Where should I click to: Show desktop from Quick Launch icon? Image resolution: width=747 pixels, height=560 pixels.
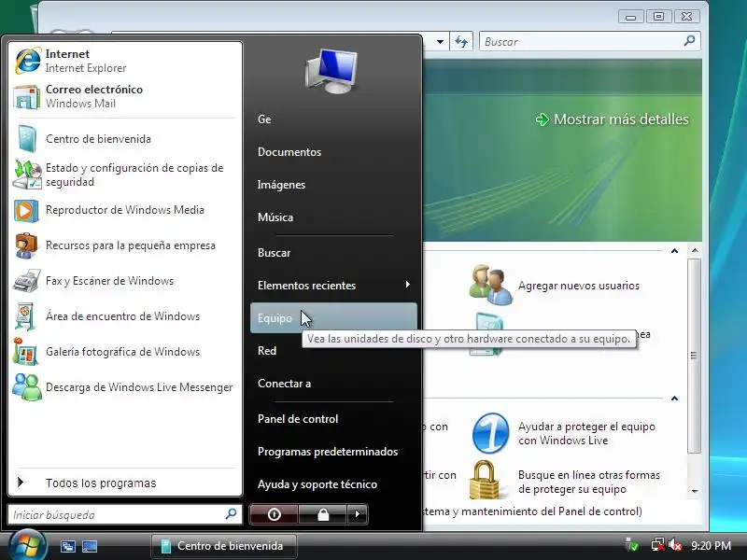pos(90,546)
